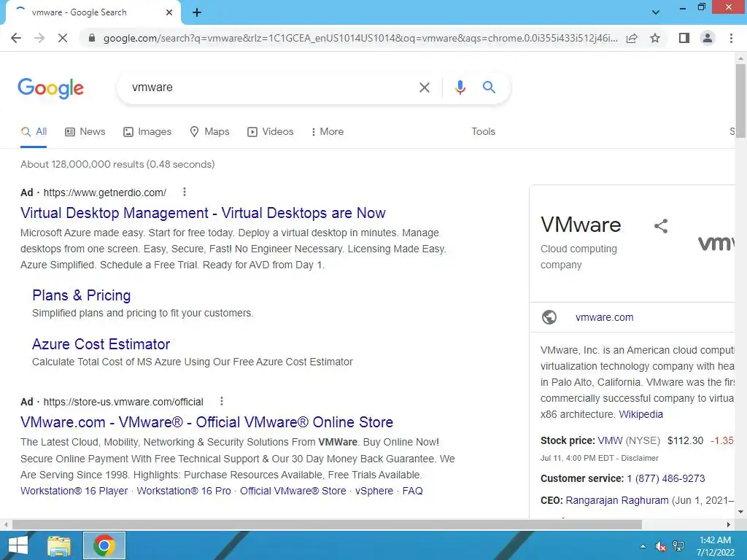
Task: Open the Chrome profile avatar
Action: 708,38
